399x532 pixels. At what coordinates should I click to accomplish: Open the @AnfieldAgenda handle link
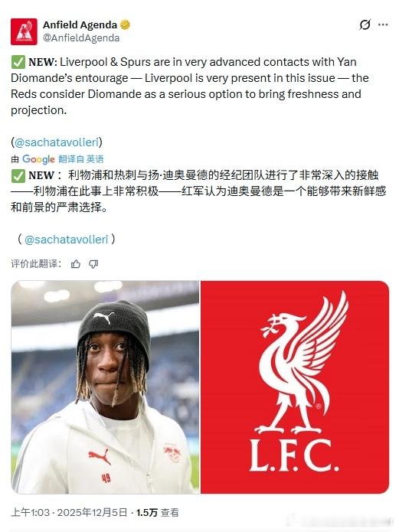coord(81,38)
